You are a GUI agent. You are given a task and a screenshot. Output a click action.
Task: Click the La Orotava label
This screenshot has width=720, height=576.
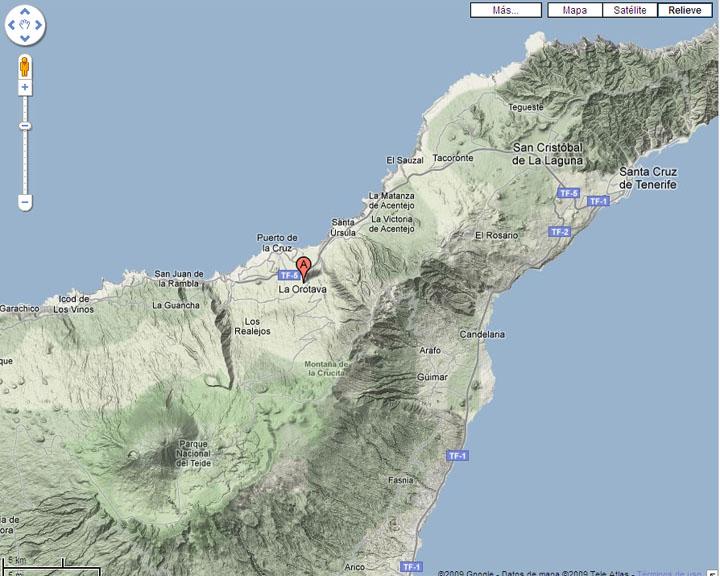point(303,289)
